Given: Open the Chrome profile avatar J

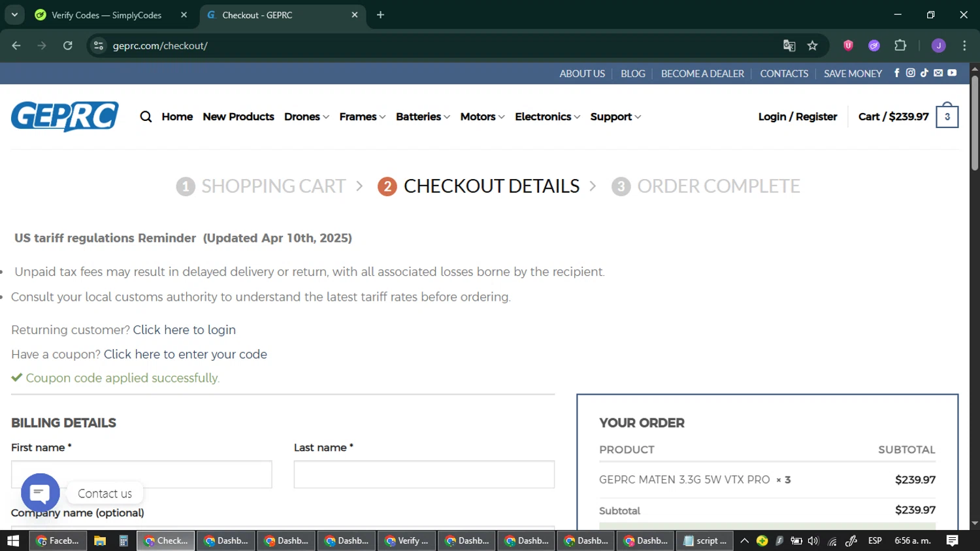Looking at the screenshot, I should pyautogui.click(x=939, y=46).
